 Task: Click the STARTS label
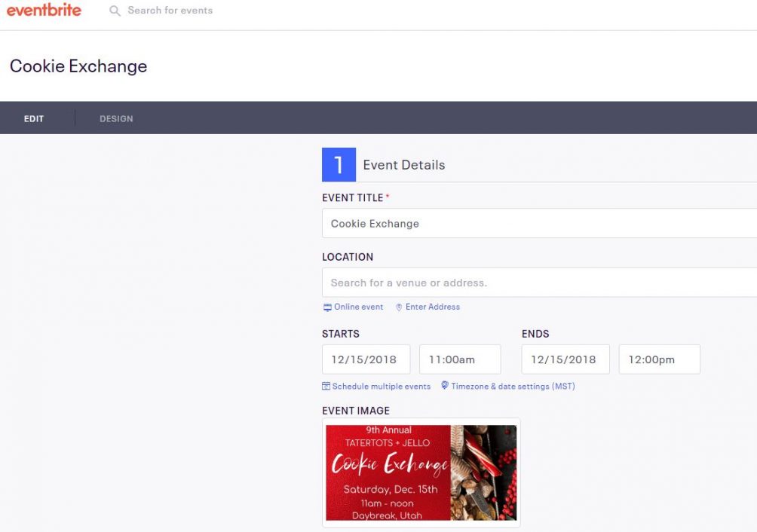(341, 334)
